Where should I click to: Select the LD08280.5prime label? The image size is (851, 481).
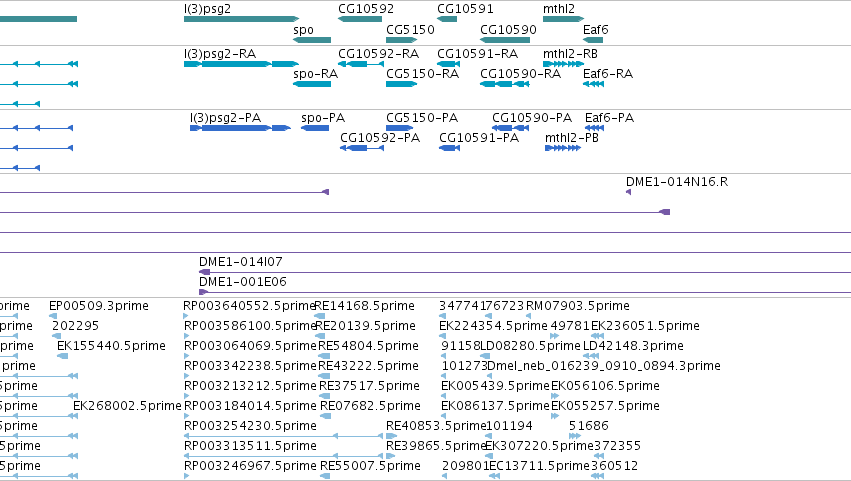pyautogui.click(x=530, y=346)
